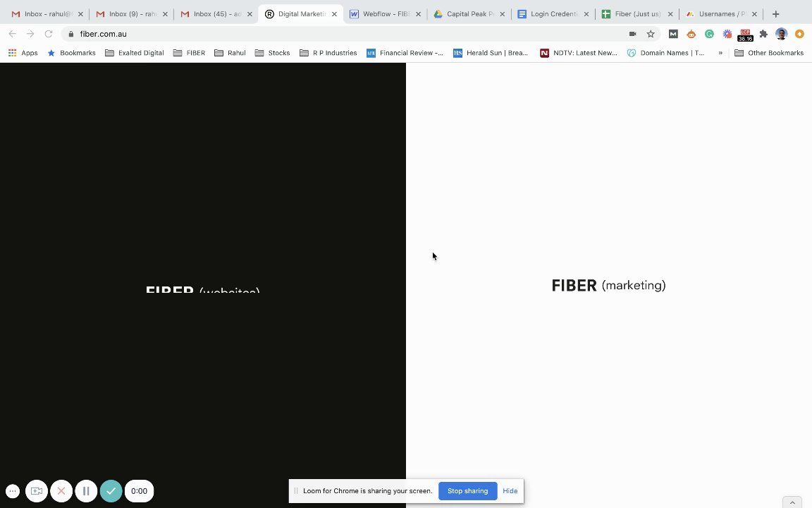Click the chevron-up button at bottom right
Image resolution: width=812 pixels, height=508 pixels.
pos(792,503)
